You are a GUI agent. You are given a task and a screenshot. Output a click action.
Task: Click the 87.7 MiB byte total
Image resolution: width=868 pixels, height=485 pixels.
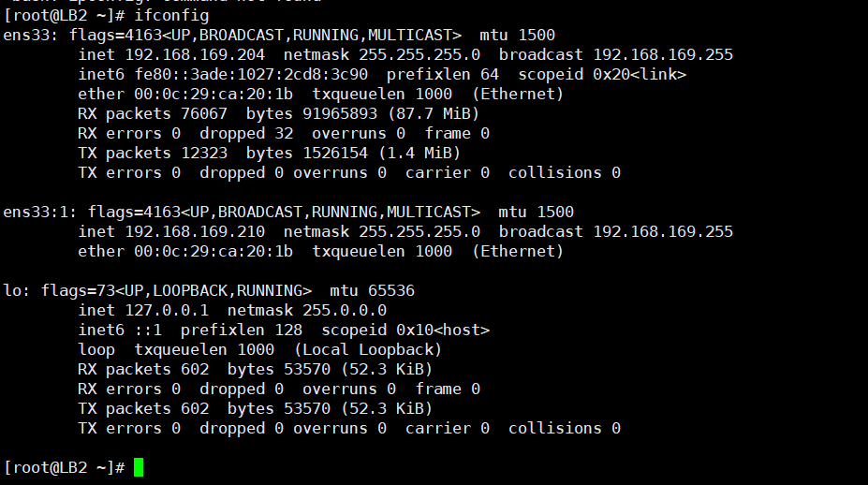click(434, 114)
